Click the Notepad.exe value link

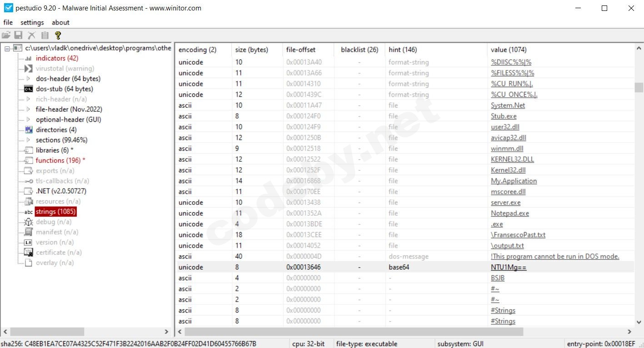tap(510, 214)
